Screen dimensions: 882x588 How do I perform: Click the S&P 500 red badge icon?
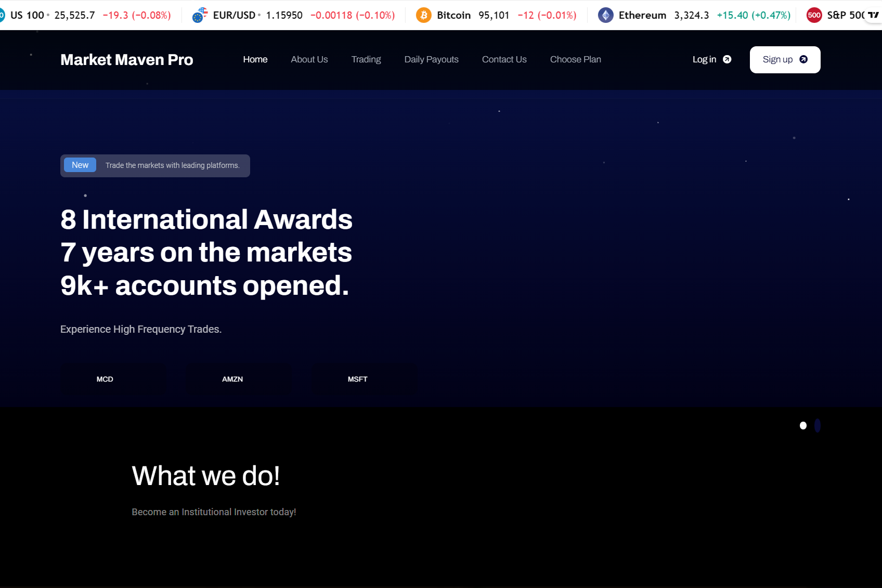tap(814, 15)
